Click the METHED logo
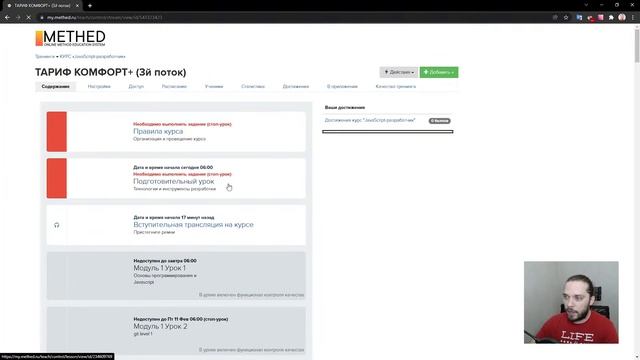This screenshot has width=640, height=360. coord(70,38)
